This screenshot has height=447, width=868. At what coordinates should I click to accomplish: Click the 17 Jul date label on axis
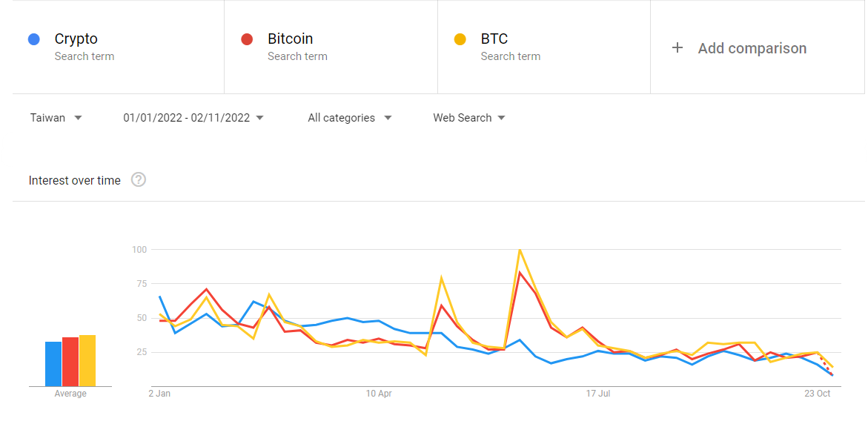click(598, 394)
